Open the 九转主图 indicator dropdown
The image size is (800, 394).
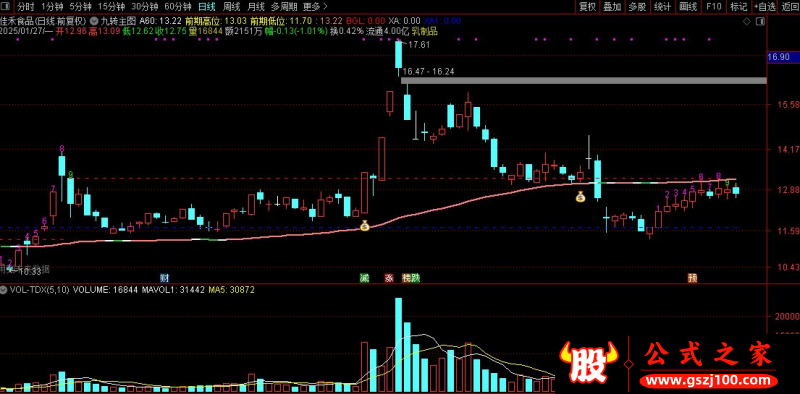coord(94,21)
